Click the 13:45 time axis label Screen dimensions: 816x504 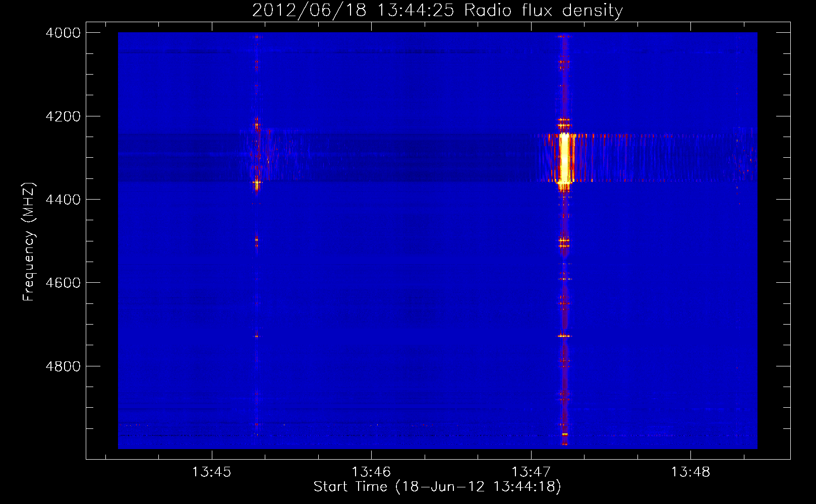[x=212, y=472]
